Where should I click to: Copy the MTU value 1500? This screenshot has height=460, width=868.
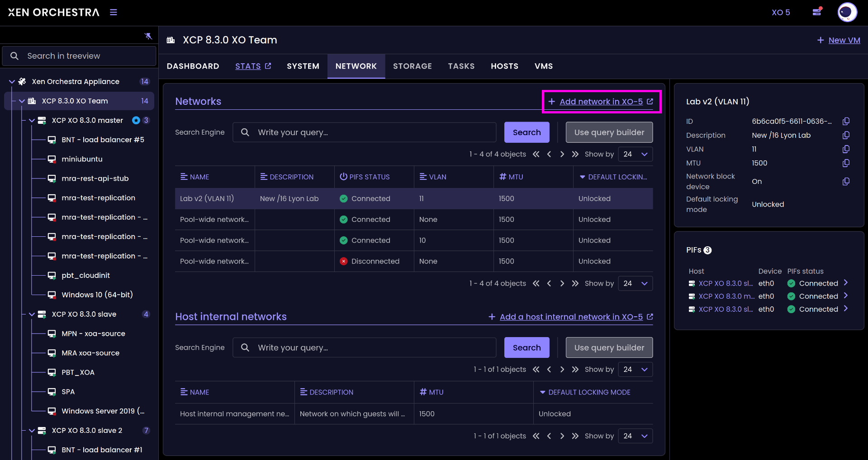click(x=846, y=163)
